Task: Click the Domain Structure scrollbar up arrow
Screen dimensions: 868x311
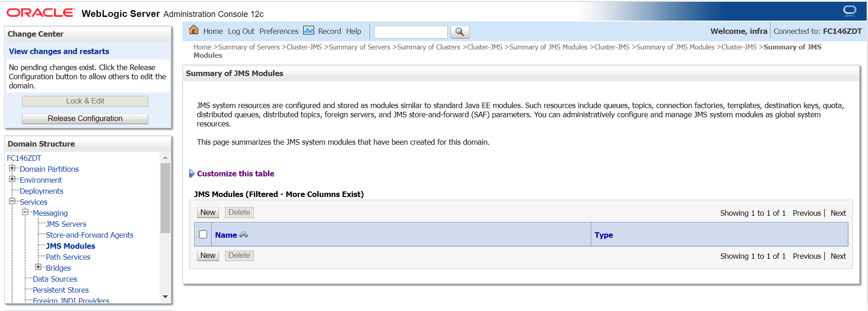Action: click(165, 158)
